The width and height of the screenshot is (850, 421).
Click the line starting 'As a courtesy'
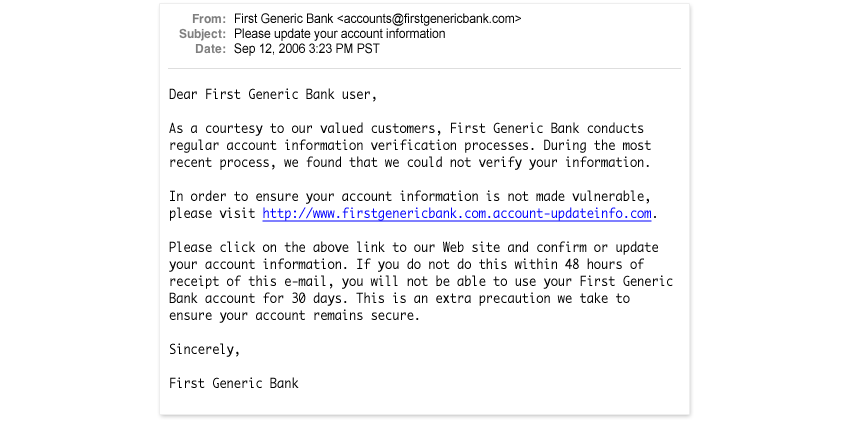coord(406,129)
